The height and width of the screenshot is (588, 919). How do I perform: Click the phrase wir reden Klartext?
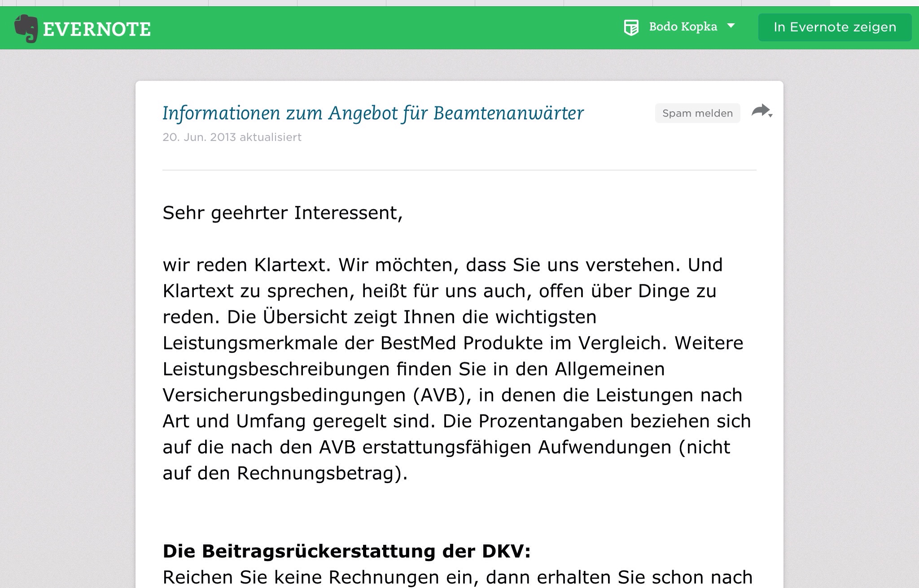[246, 265]
